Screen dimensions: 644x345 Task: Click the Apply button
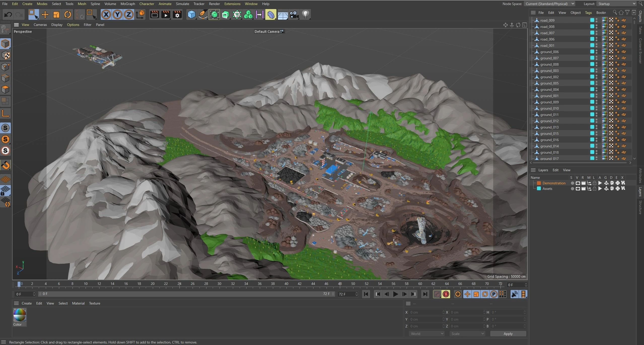(508, 334)
